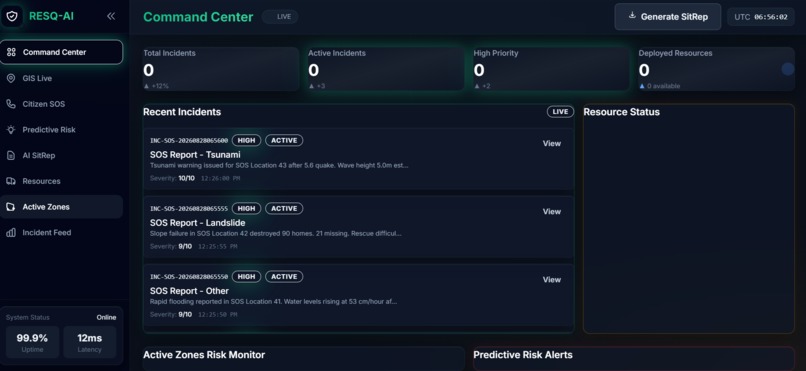The image size is (806, 371).
Task: Open Citizen SOS in sidebar
Action: tap(62, 104)
